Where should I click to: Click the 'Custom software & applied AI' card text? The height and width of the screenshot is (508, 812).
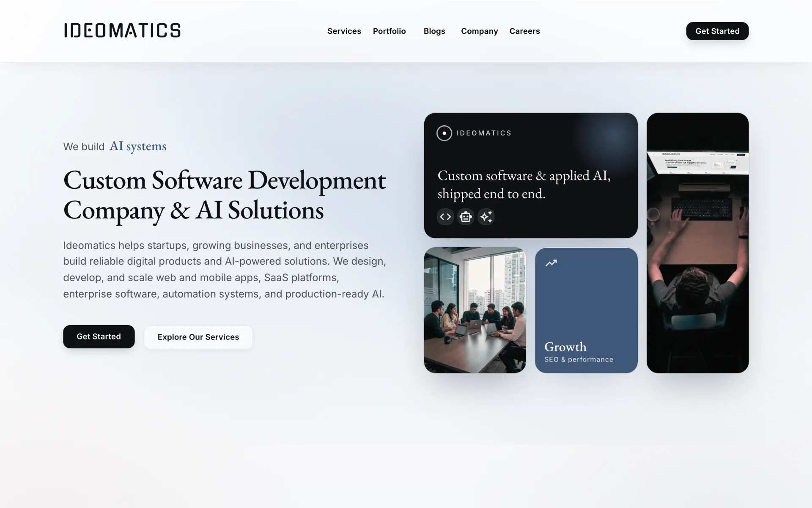pos(524,184)
